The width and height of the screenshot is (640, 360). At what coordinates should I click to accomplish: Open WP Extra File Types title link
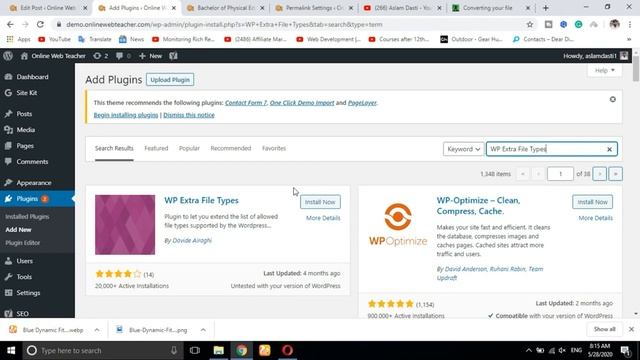pyautogui.click(x=201, y=200)
